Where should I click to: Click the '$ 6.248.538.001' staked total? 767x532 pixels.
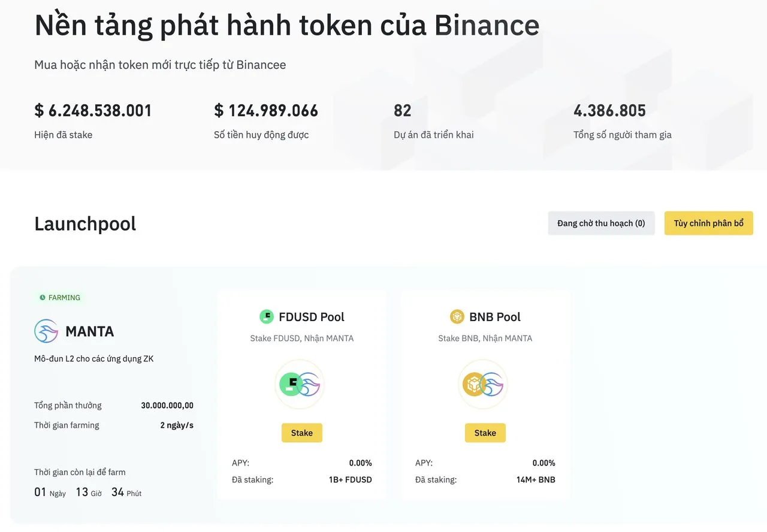93,110
